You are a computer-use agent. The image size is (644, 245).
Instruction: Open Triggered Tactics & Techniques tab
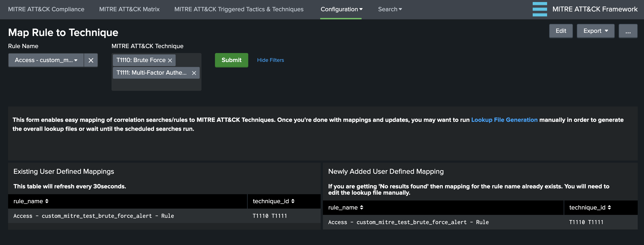(x=239, y=9)
